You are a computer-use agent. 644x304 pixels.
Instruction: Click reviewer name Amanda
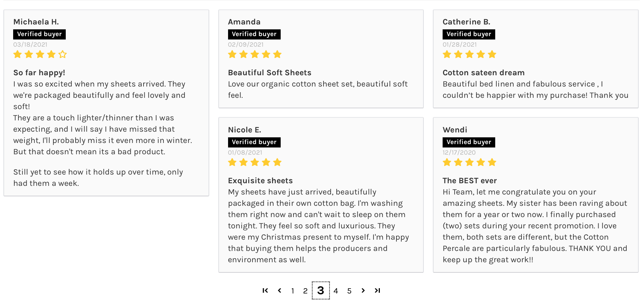(244, 22)
